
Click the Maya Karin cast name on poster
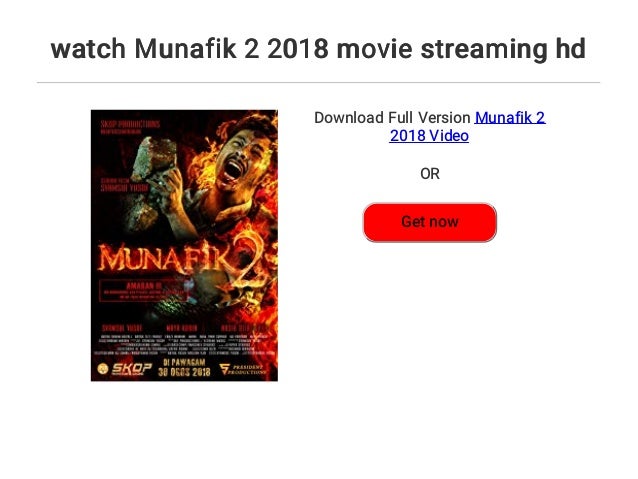pos(181,328)
